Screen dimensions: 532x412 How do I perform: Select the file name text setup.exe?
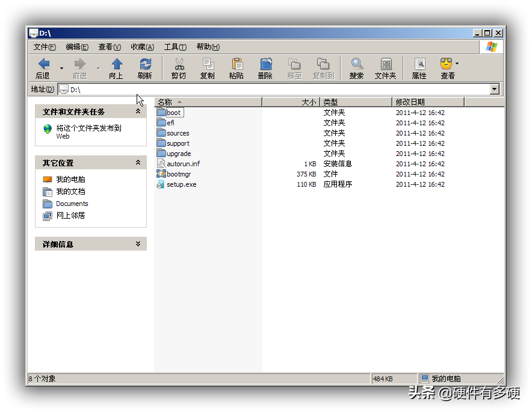[182, 184]
